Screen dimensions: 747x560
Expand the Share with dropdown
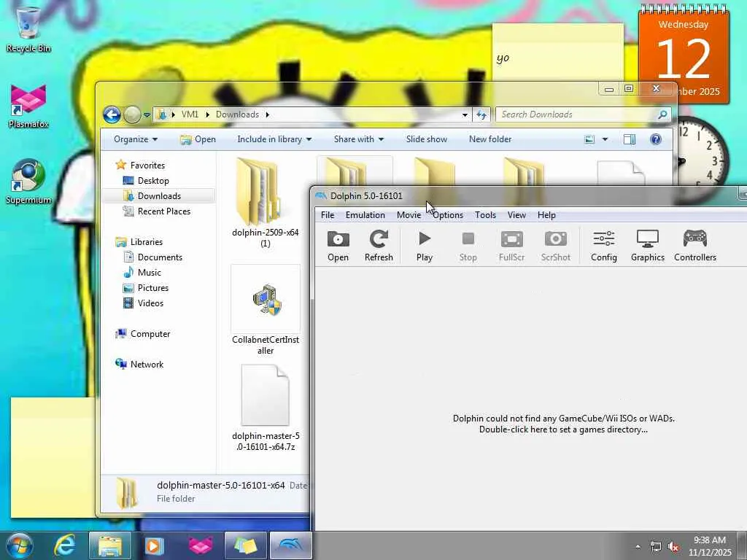point(359,139)
